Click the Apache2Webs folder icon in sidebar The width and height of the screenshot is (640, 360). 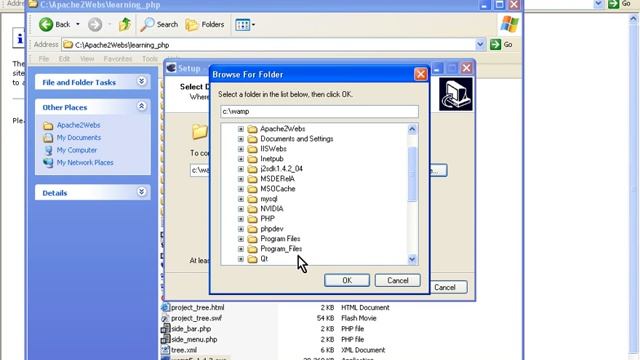click(x=48, y=126)
